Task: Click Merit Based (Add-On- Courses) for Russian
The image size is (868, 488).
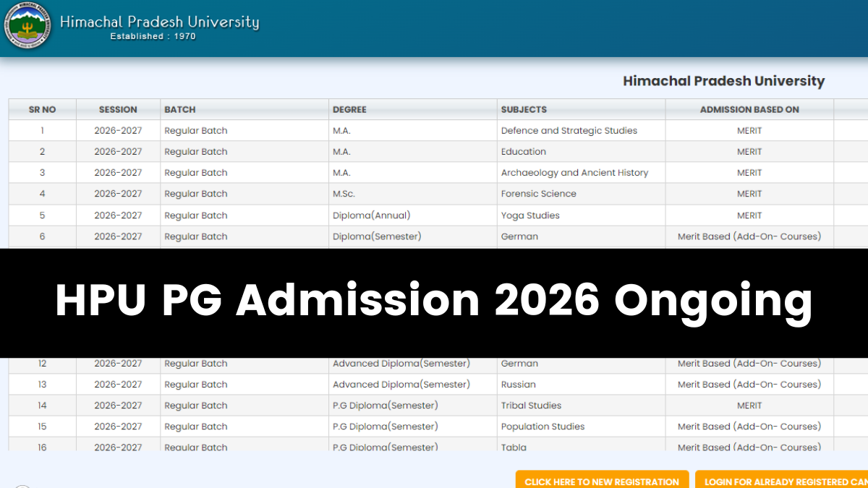Action: 749,385
